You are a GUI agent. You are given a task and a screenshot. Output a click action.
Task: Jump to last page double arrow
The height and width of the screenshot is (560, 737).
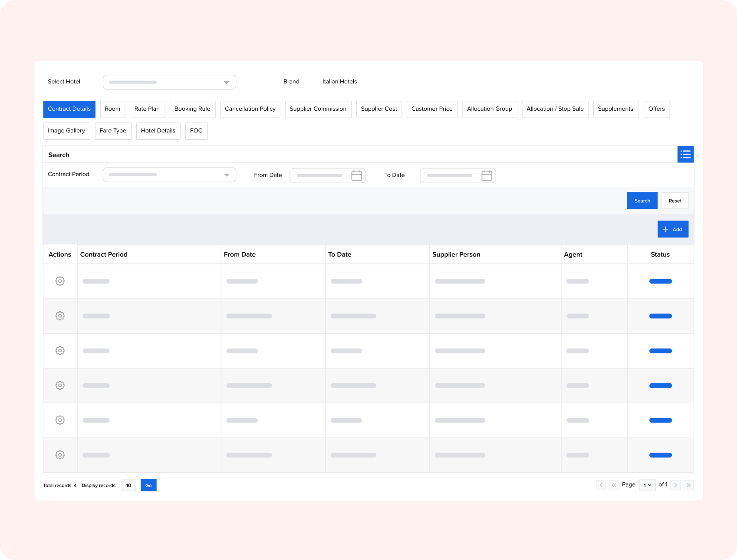point(688,485)
